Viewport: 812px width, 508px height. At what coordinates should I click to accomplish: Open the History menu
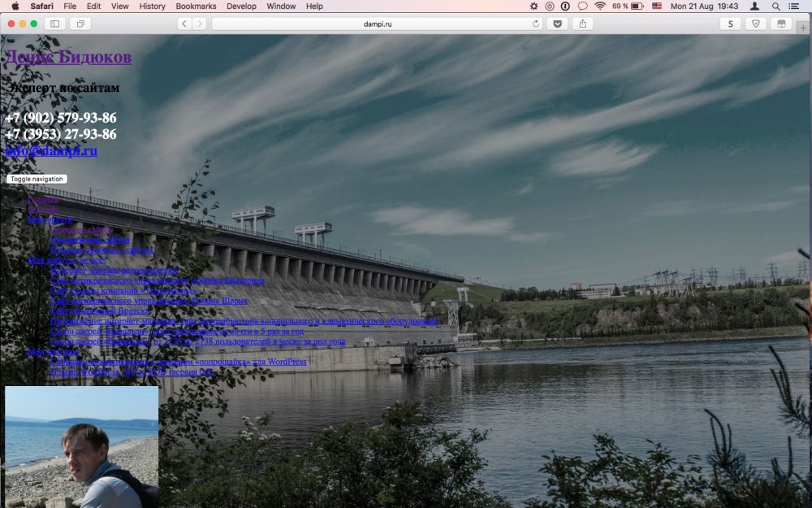point(153,7)
